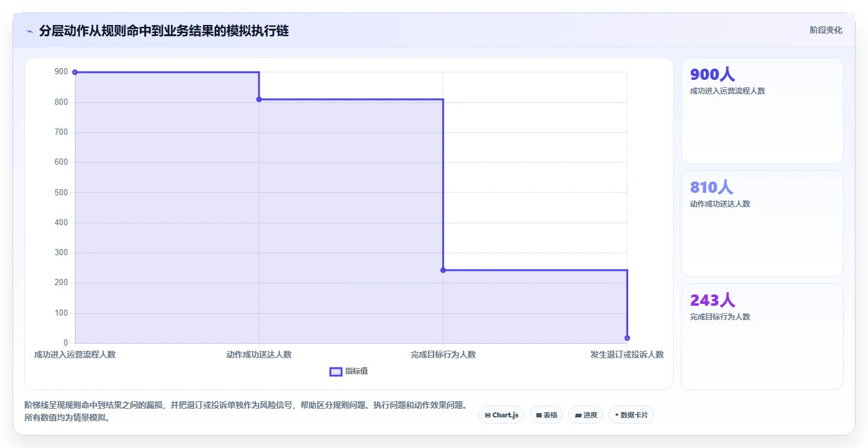Screen dimensions: 868x448
Task: Click the 成功进入运营流程人数 axis label
Action: [x=75, y=354]
